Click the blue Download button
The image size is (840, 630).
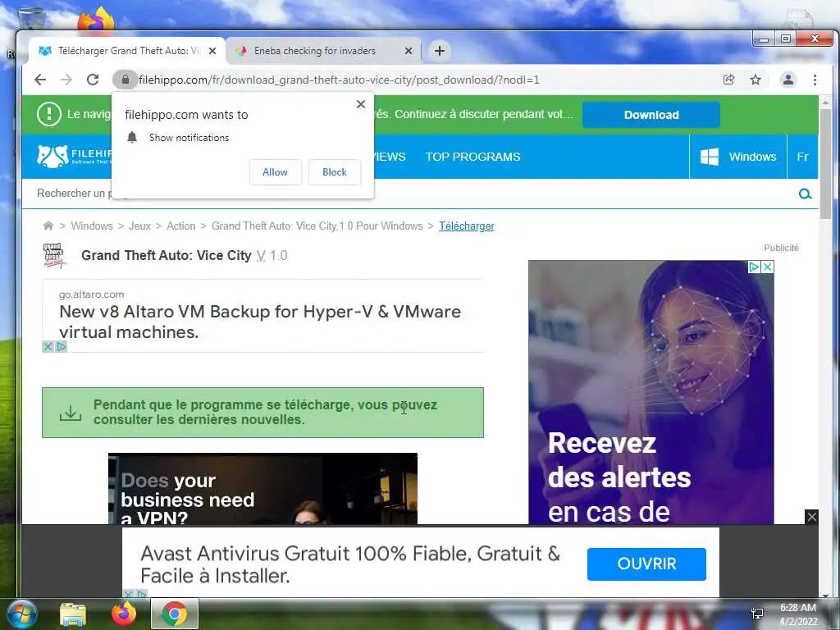pyautogui.click(x=651, y=115)
